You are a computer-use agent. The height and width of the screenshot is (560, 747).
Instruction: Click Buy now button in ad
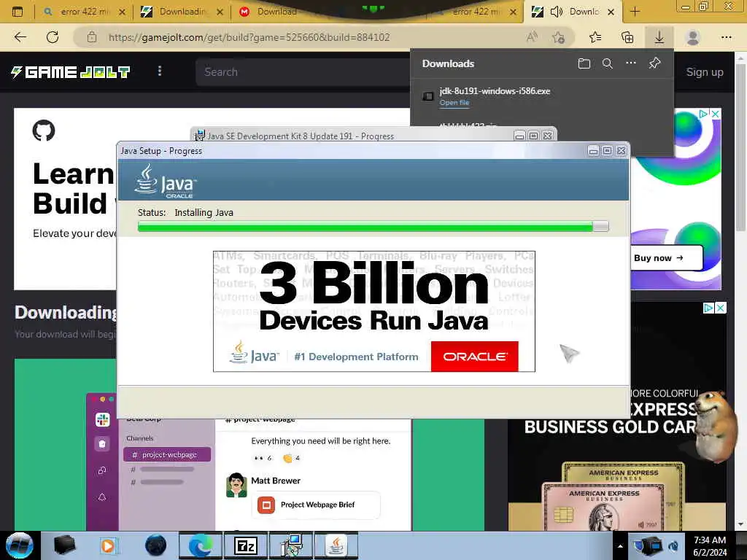pyautogui.click(x=665, y=257)
